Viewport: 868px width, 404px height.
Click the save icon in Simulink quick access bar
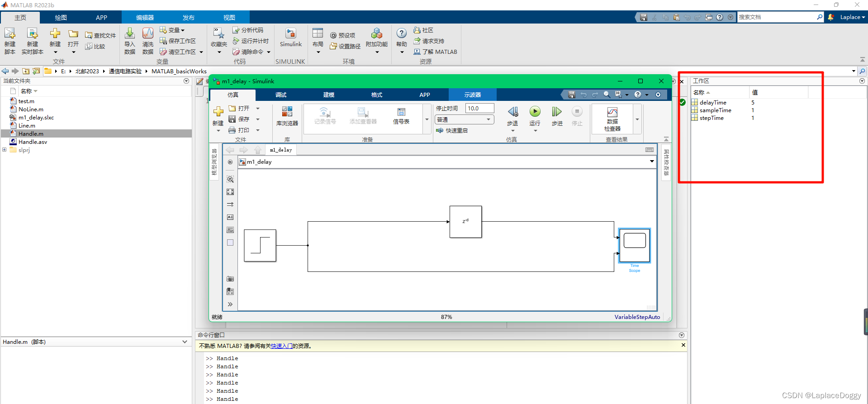click(x=572, y=95)
